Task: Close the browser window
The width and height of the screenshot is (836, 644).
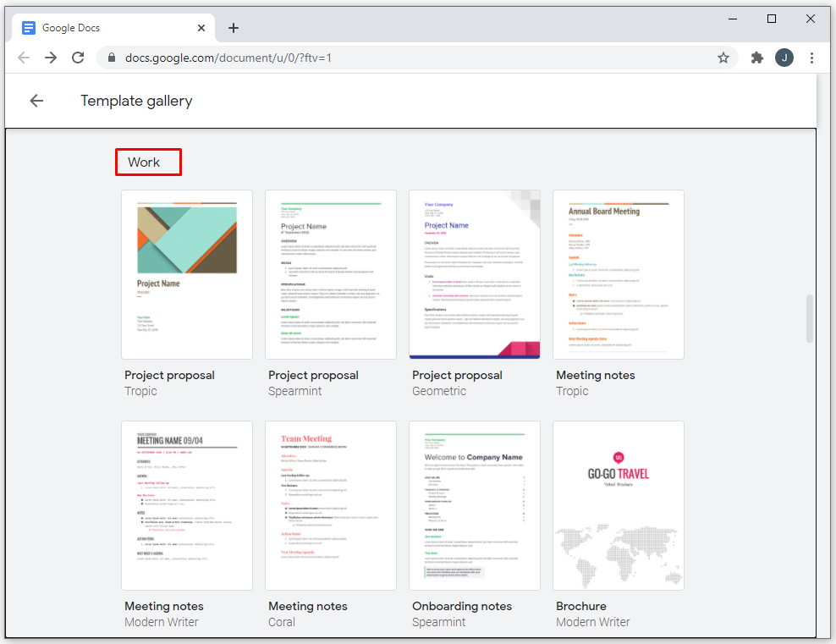Action: coord(810,19)
